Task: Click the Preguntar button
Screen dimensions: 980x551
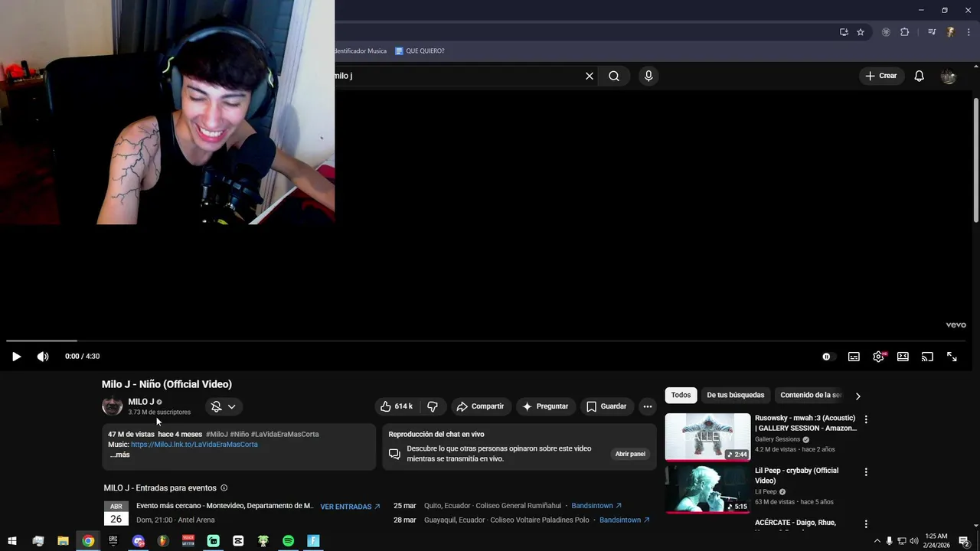Action: click(545, 406)
